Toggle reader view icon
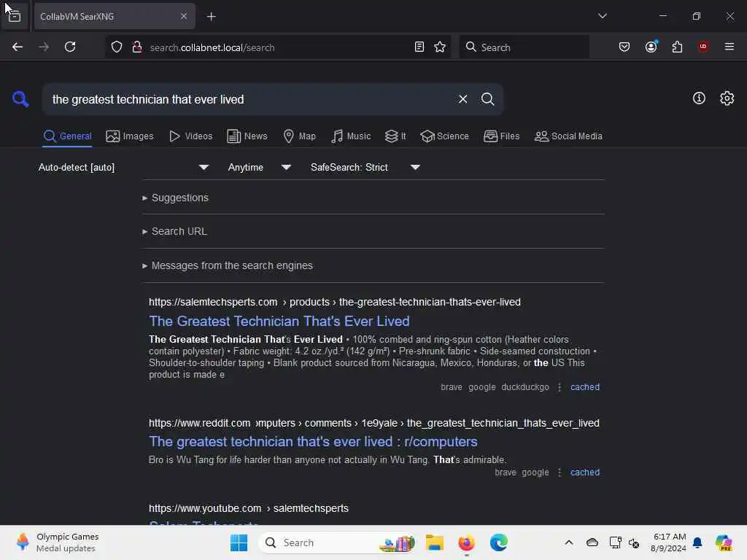The image size is (747, 560). pyautogui.click(x=419, y=47)
